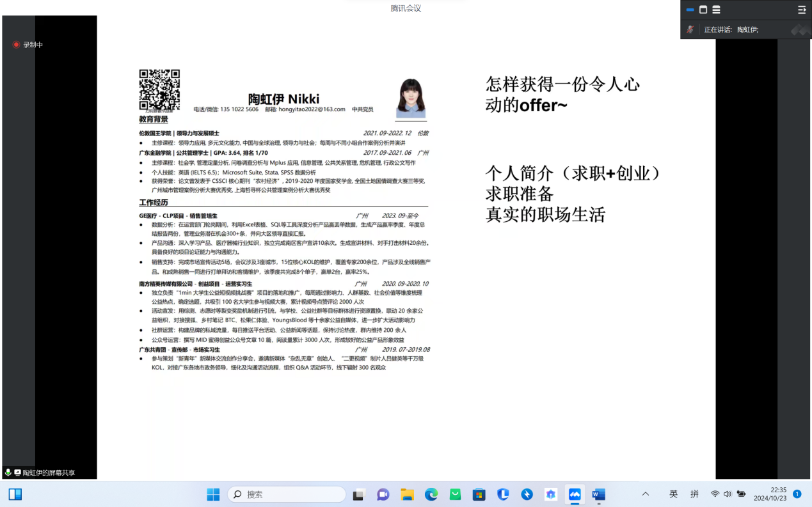Launch Microsoft Edge from the taskbar
Image resolution: width=812 pixels, height=507 pixels.
[431, 494]
